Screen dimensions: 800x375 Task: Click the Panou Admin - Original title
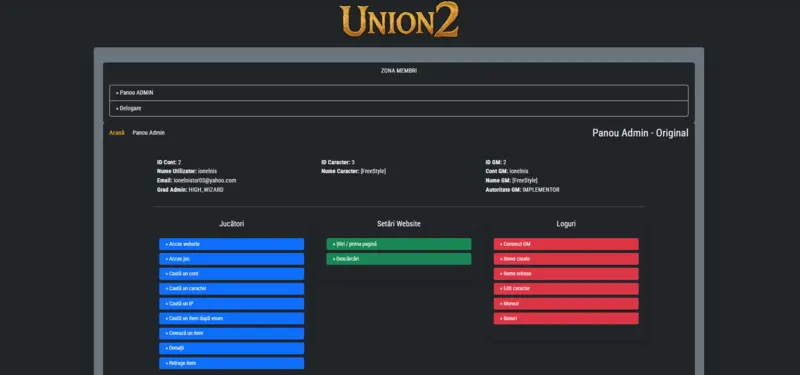click(640, 133)
